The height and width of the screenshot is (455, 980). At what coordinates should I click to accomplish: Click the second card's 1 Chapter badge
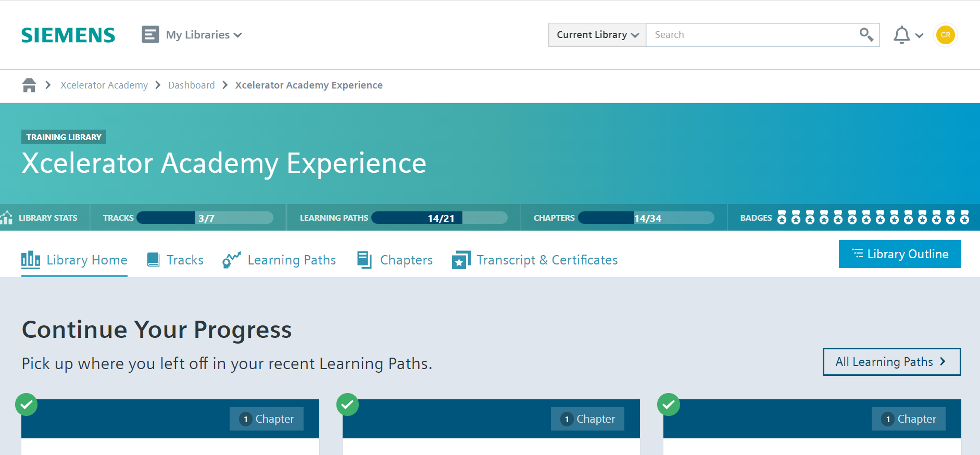coord(587,419)
